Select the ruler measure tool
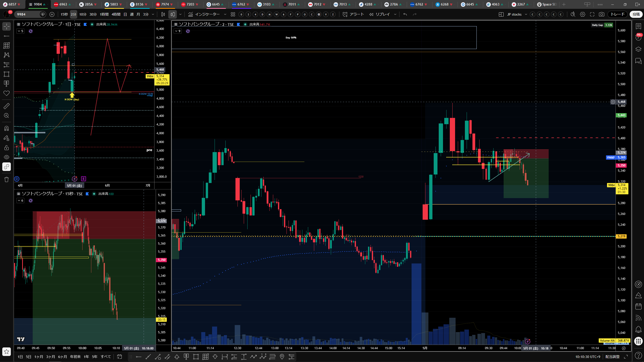Image resolution: width=644 pixels, height=362 pixels. coord(7,106)
